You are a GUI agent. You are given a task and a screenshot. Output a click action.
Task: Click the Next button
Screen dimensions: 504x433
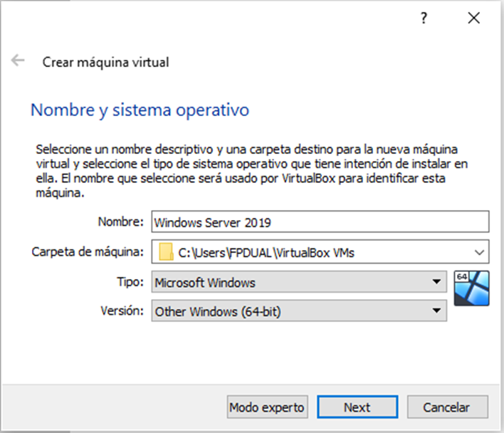click(x=357, y=407)
